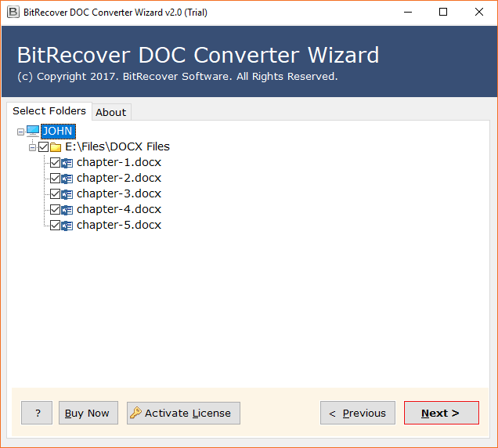This screenshot has height=448, width=498.
Task: Click the BitRecover app icon in title bar
Action: coord(13,12)
